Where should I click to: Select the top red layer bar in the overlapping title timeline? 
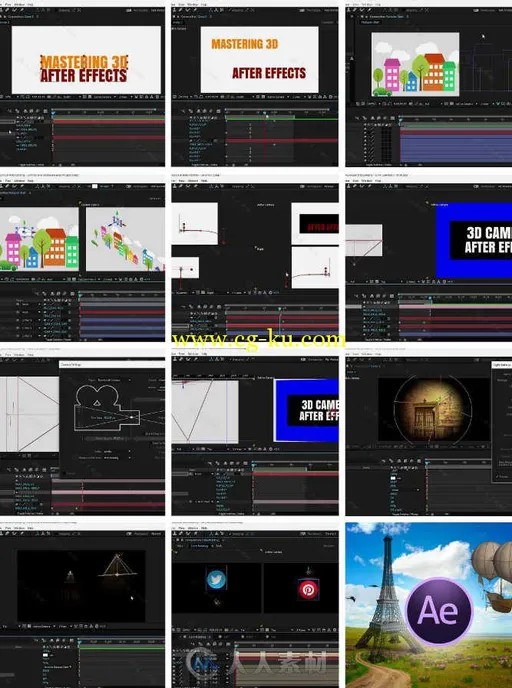pyautogui.click(x=108, y=122)
